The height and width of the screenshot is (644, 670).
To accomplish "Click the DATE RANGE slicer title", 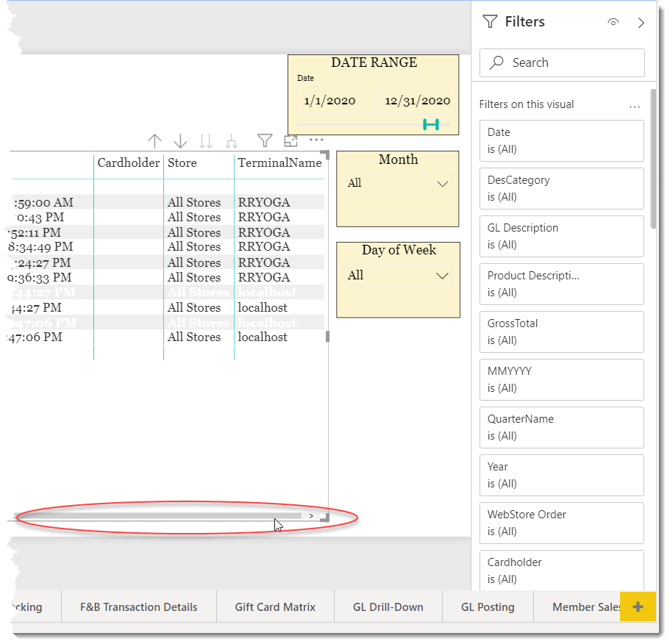I will 374,62.
